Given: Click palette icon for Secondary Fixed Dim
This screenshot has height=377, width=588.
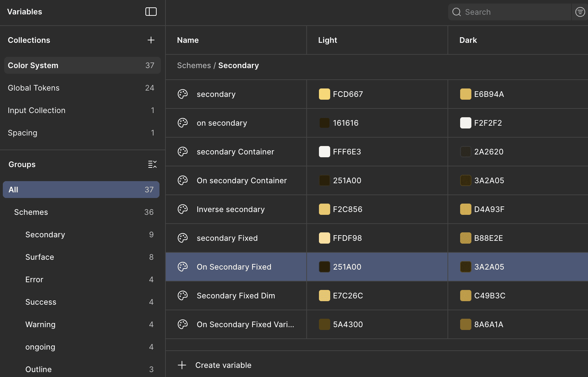Looking at the screenshot, I should (x=183, y=296).
